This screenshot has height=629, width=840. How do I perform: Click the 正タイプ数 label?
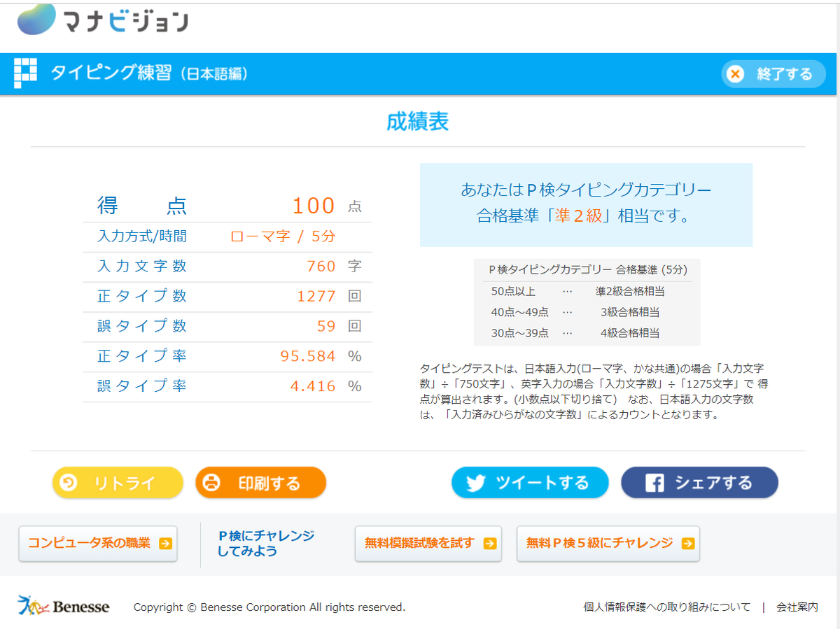142,296
